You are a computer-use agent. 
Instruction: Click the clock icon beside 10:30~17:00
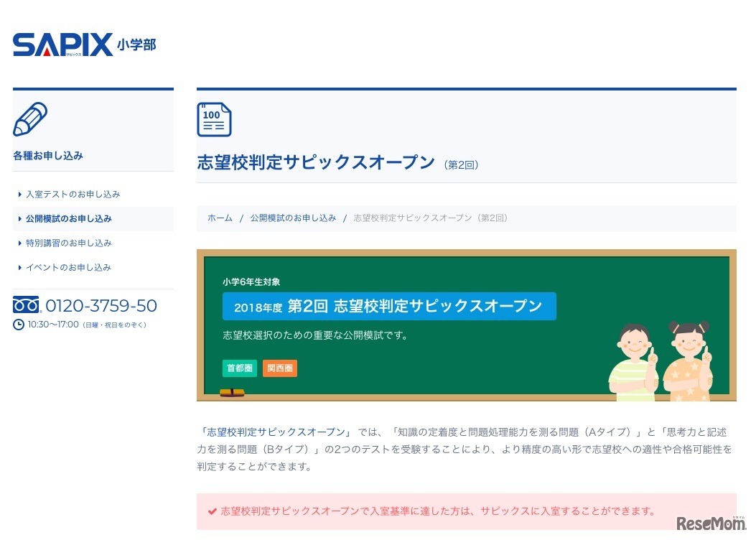pos(19,325)
